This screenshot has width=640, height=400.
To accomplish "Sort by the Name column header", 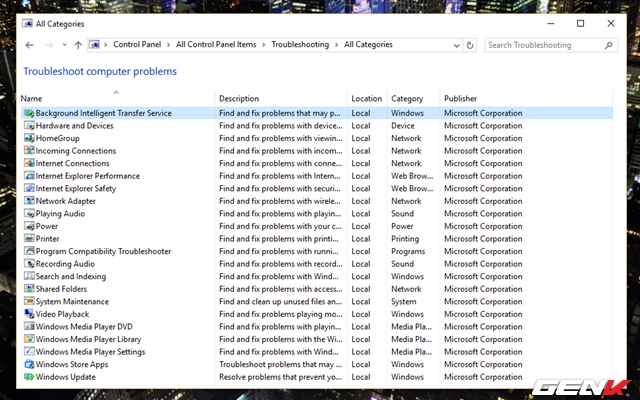I will coord(32,99).
